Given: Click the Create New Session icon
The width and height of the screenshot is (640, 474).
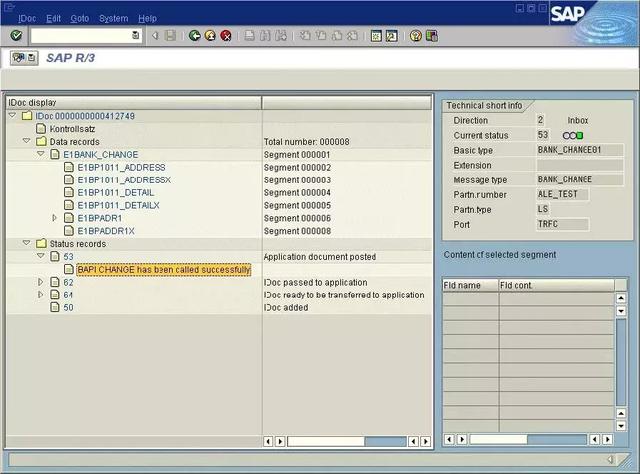Looking at the screenshot, I should pos(376,36).
